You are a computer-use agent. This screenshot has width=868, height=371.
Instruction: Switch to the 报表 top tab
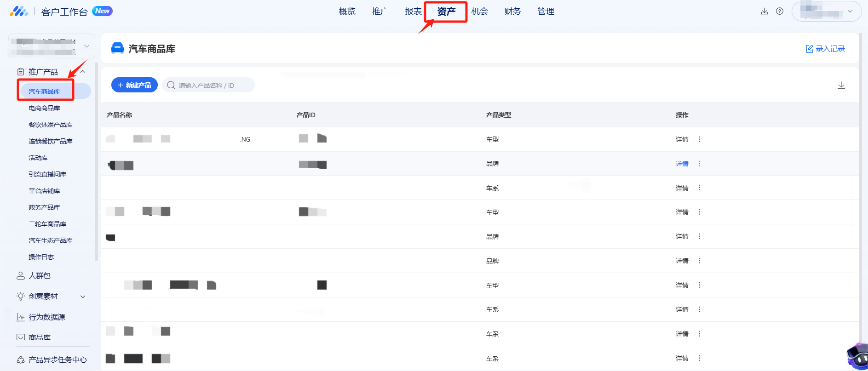(413, 11)
